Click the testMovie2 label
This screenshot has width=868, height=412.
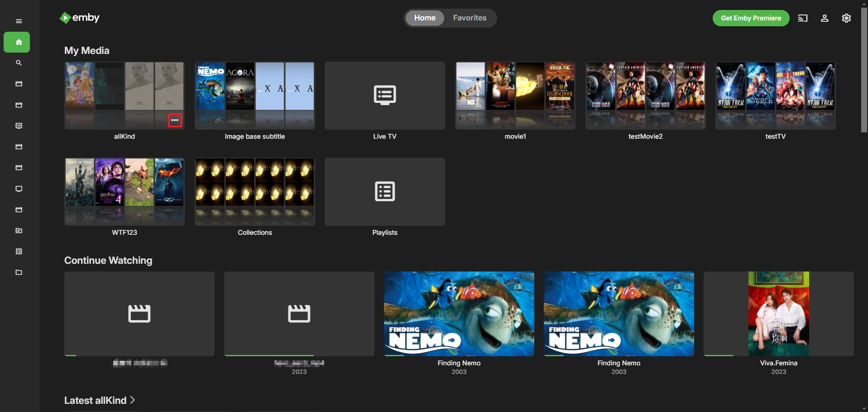[x=646, y=136]
